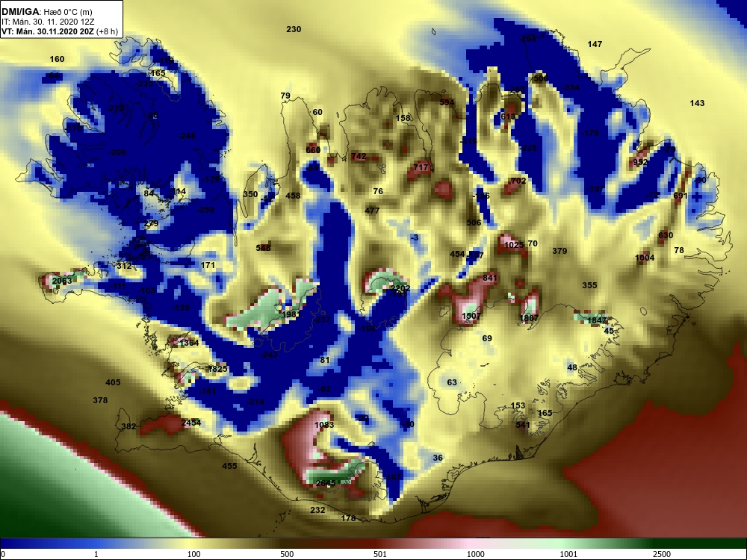
Task: Click the 232 value off the south coast
Action: pyautogui.click(x=317, y=510)
